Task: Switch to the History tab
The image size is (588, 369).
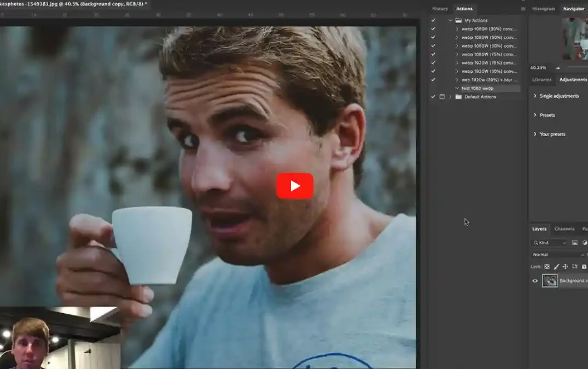Action: pos(440,9)
